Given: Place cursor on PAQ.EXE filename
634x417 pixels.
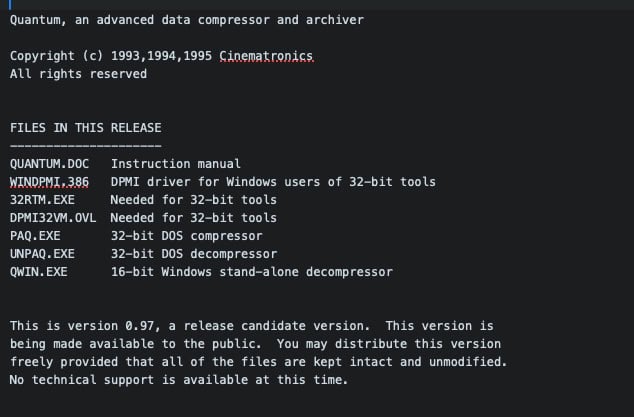Looking at the screenshot, I should coord(35,236).
